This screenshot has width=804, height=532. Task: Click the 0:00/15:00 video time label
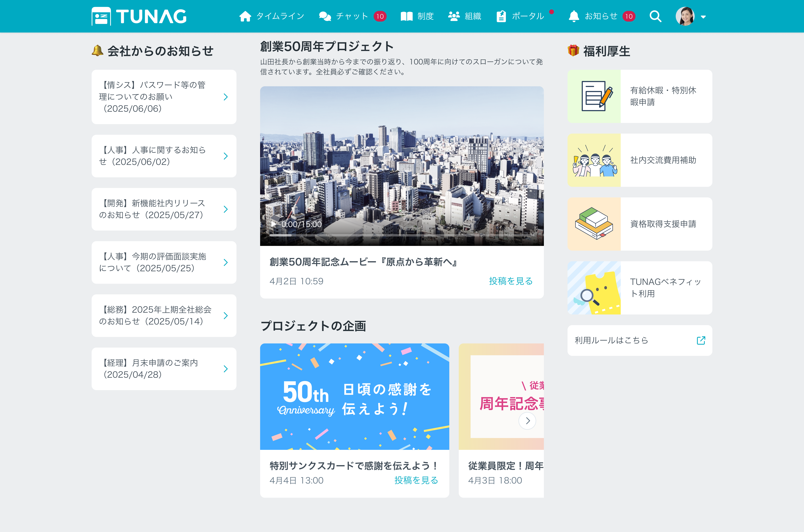(x=302, y=224)
